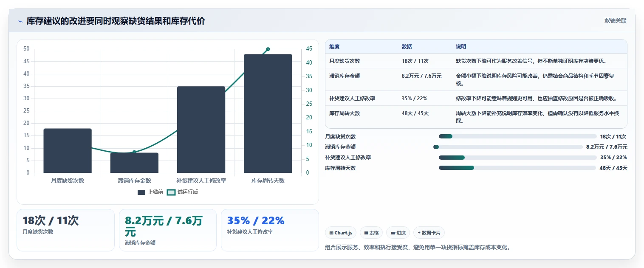Click the 试运行后 teal legend color box
Image resolution: width=644 pixels, height=268 pixels.
pyautogui.click(x=171, y=192)
